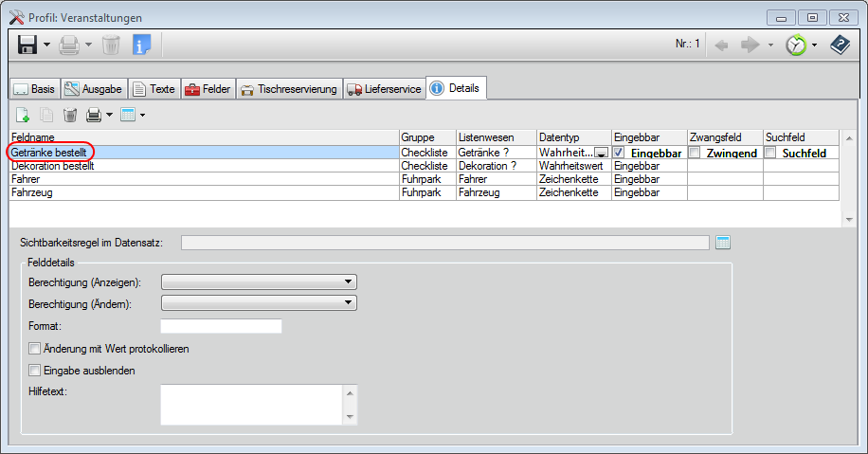This screenshot has height=454, width=868.
Task: Click the clock history icon
Action: 795,45
